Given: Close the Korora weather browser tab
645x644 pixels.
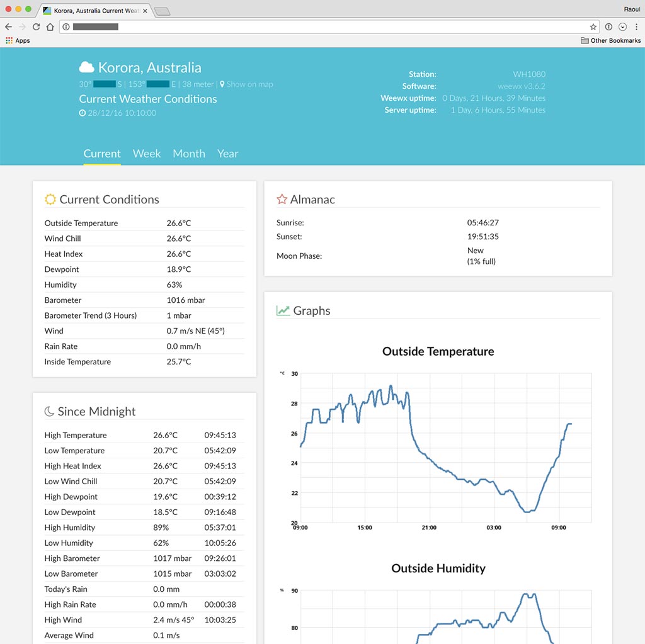Looking at the screenshot, I should [x=145, y=11].
